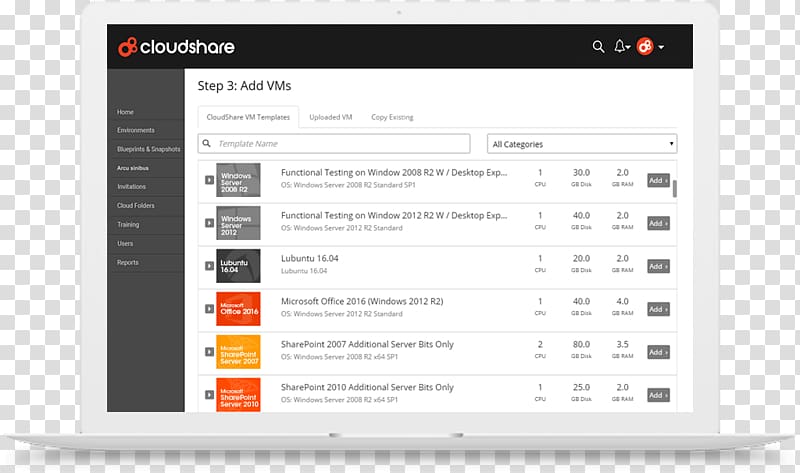800x473 pixels.
Task: Click the CloudShare logo
Action: coord(177,47)
